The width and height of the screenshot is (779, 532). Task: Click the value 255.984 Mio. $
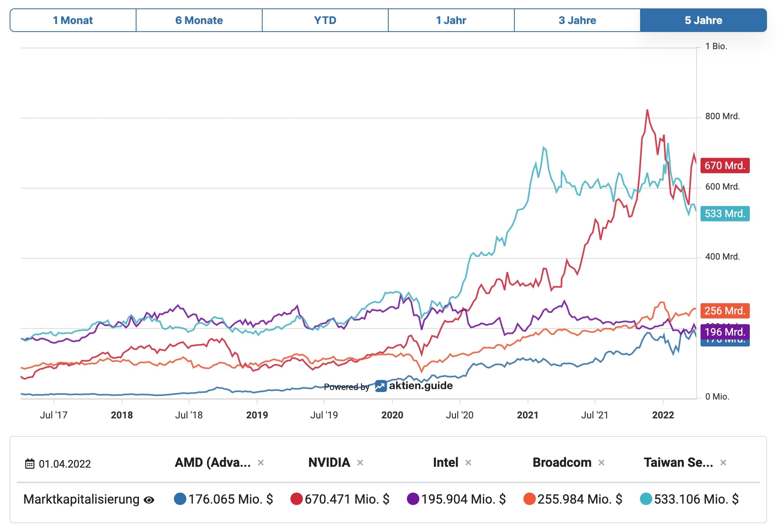point(580,499)
